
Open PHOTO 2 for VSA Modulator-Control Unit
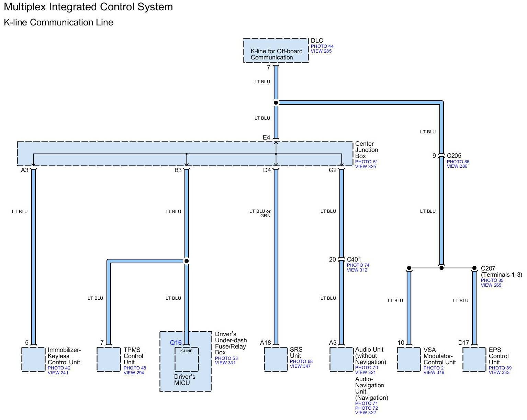(x=434, y=368)
